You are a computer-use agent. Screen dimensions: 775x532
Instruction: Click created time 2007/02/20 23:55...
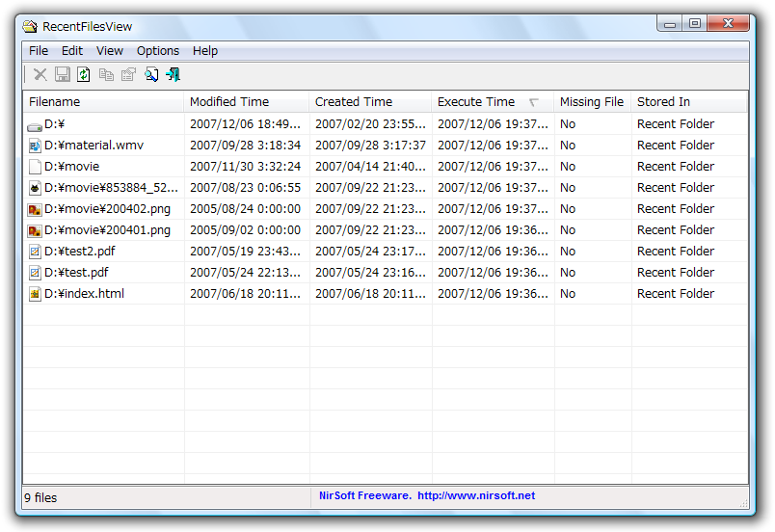click(x=370, y=124)
